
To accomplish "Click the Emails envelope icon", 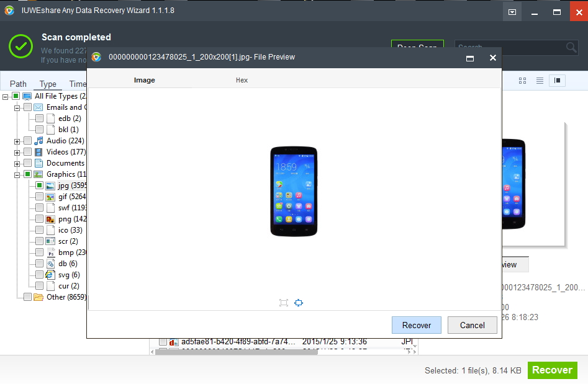I will [38, 107].
